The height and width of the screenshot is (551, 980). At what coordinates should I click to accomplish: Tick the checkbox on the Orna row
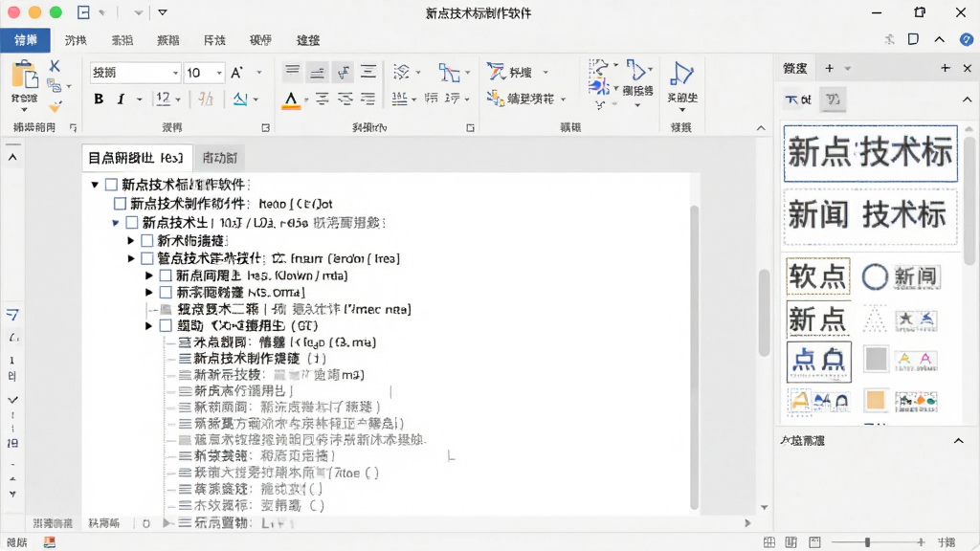(x=166, y=293)
